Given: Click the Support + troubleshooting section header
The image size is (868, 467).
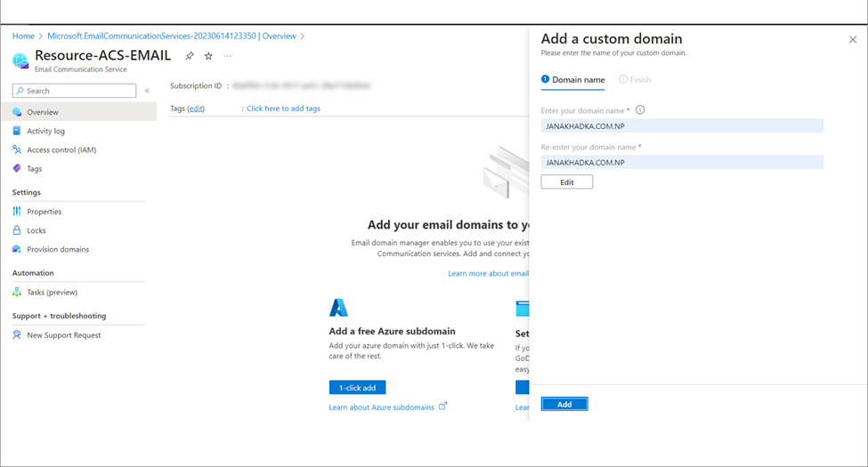Looking at the screenshot, I should (59, 316).
